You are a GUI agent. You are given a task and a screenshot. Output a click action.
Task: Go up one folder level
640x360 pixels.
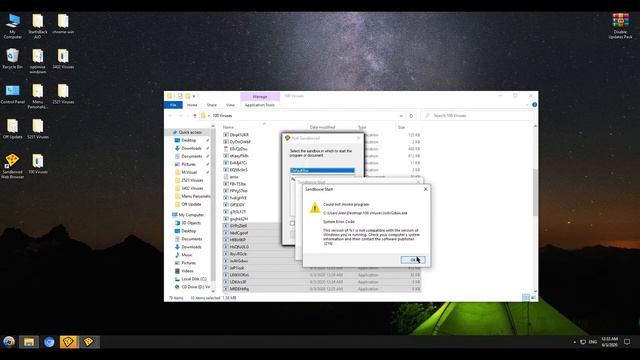(195, 116)
